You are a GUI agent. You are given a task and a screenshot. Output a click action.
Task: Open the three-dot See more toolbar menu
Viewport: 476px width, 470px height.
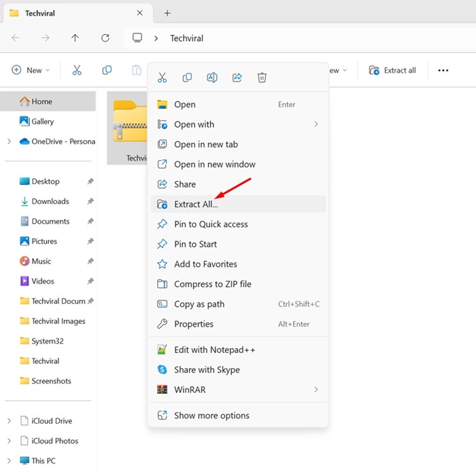[443, 70]
